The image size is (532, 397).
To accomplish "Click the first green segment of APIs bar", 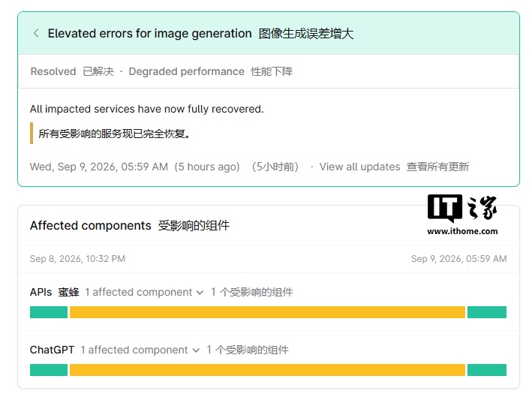I will (x=49, y=312).
